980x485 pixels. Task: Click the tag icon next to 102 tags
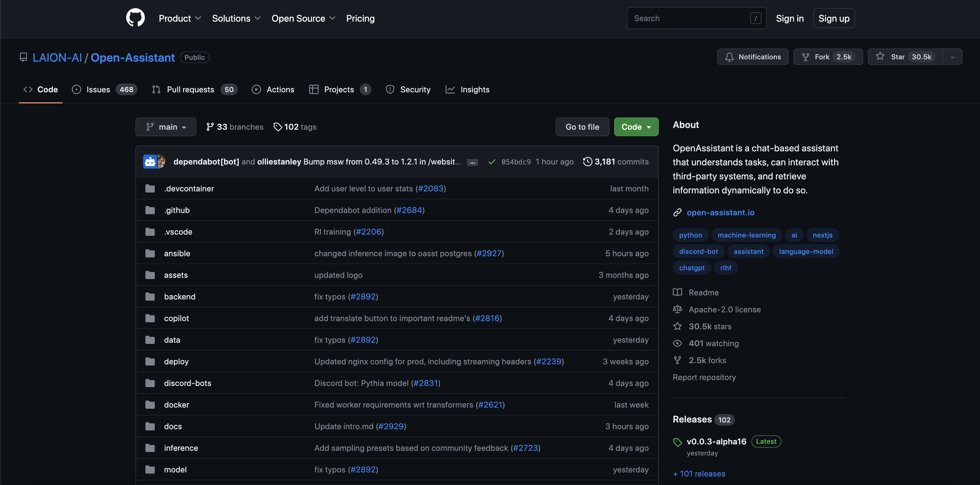[x=277, y=127]
